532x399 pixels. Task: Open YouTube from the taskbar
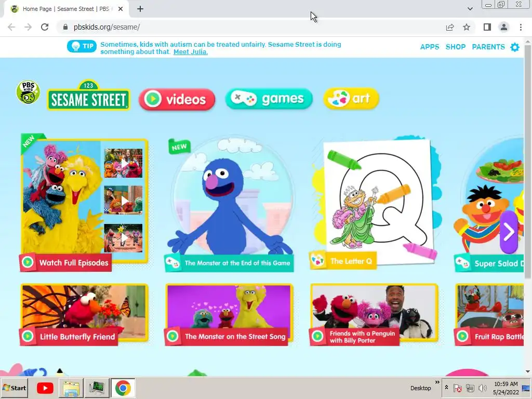click(45, 388)
